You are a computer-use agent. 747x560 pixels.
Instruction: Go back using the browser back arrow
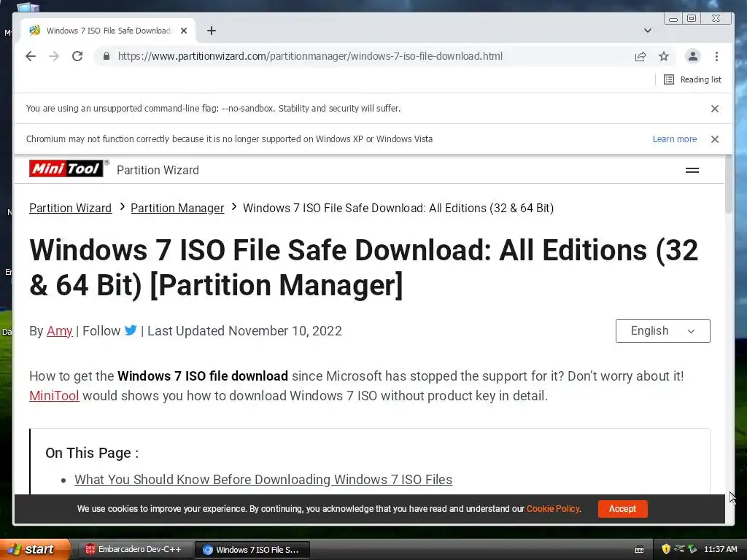pos(31,56)
